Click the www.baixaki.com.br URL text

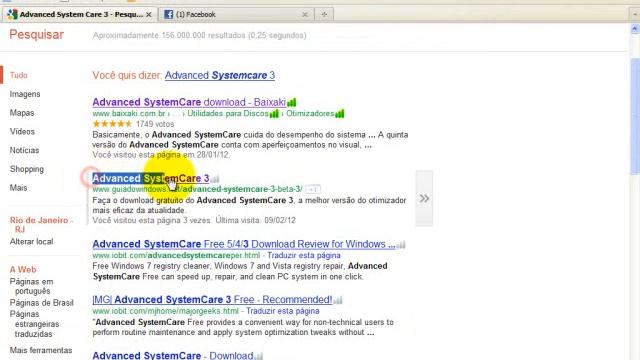129,113
